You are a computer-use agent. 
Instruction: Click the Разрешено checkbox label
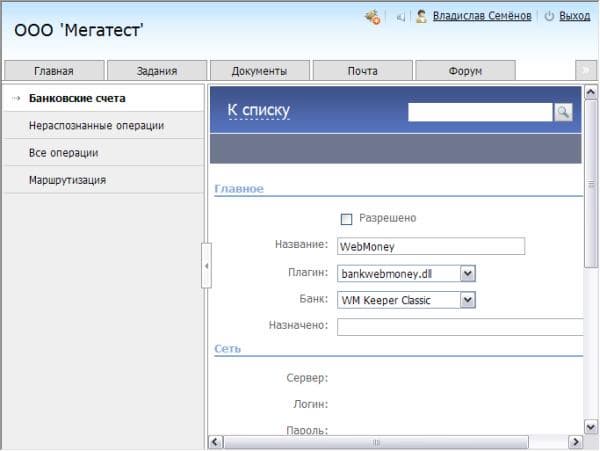pyautogui.click(x=387, y=218)
